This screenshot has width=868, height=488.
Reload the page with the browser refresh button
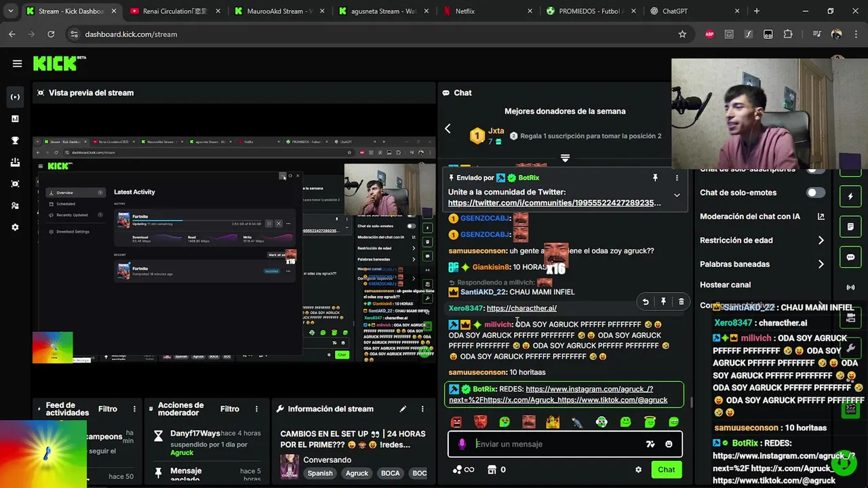(51, 34)
